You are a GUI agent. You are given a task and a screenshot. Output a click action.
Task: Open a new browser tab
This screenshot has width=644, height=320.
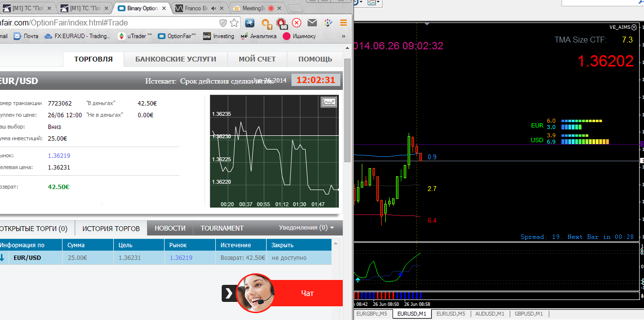click(295, 9)
